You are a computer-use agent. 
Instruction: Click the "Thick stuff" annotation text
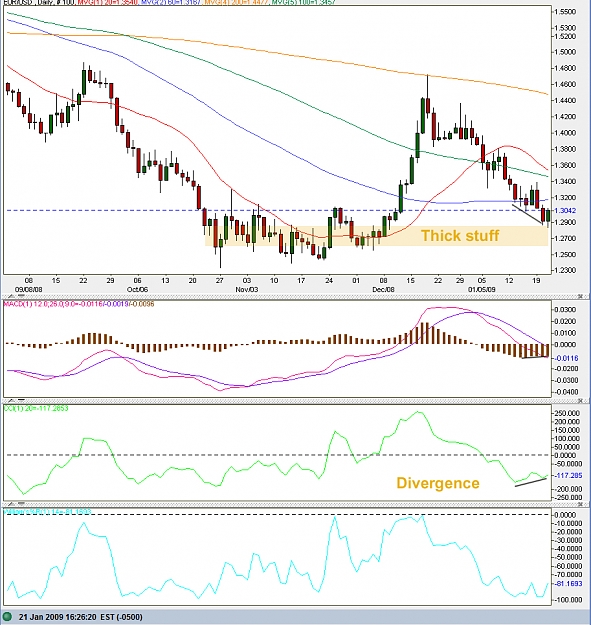(x=460, y=236)
